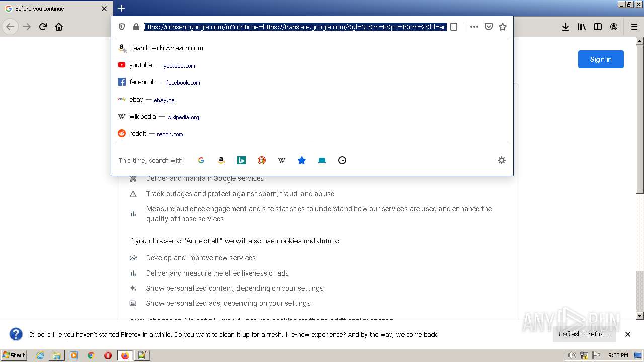Dismiss the Firefox refresh notification bar
Viewport: 644px width, 362px height.
(x=628, y=334)
